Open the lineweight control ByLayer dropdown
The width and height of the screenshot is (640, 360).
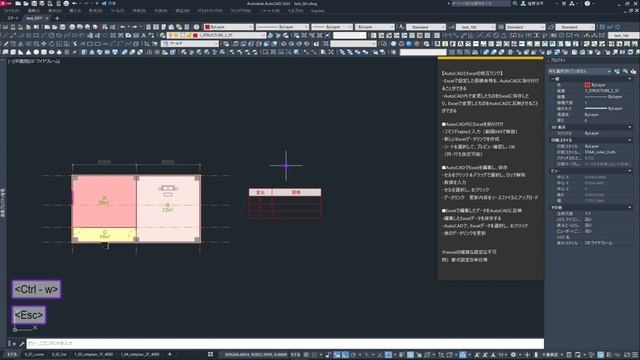(x=332, y=27)
